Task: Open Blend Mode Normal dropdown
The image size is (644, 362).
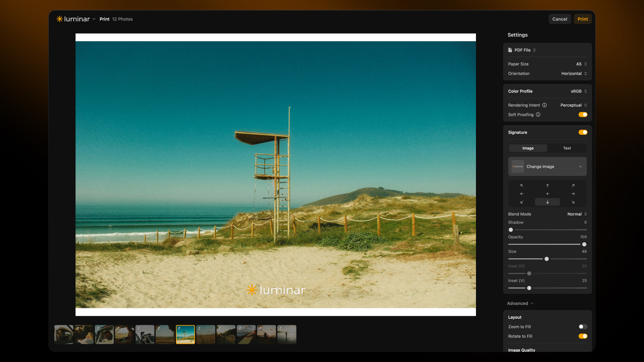Action: (577, 214)
